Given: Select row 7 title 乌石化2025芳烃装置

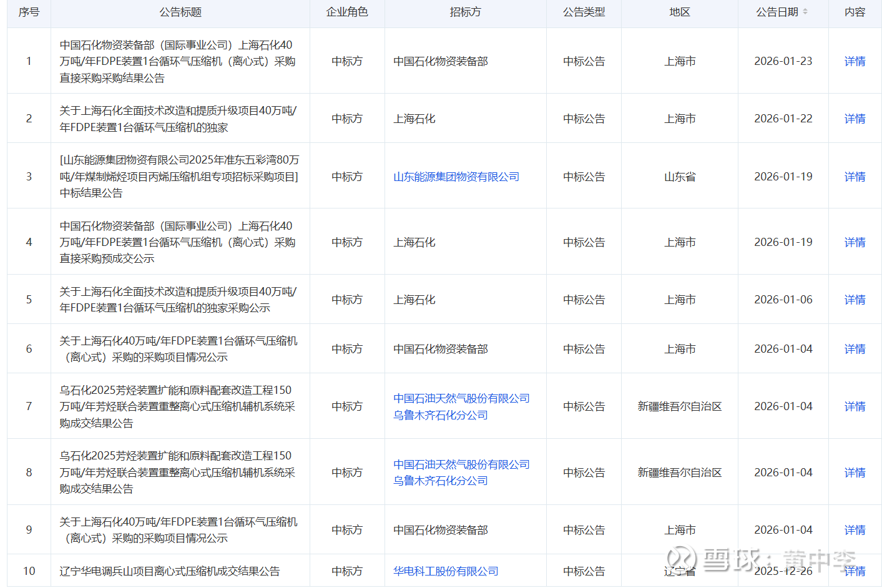Looking at the screenshot, I should click(177, 406).
